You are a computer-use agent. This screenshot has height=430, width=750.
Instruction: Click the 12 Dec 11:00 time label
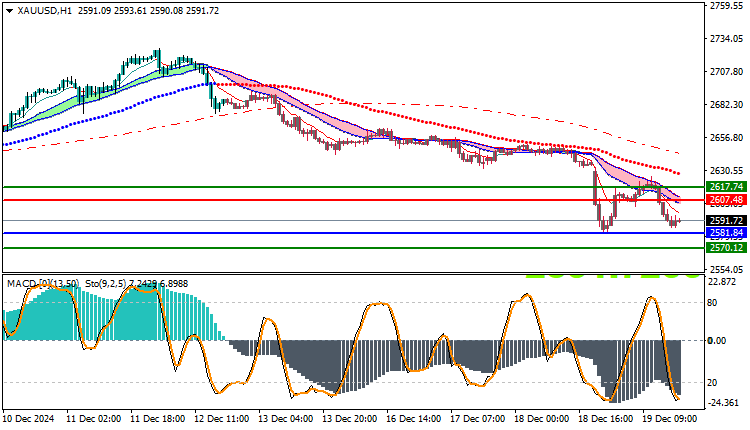(221, 419)
